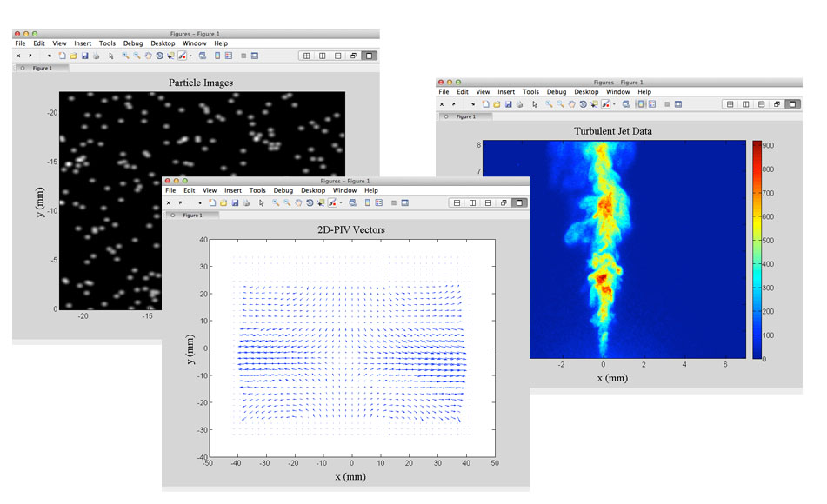The height and width of the screenshot is (504, 827).
Task: Toggle Insert Legend in Particle Images window
Action: pyautogui.click(x=229, y=56)
